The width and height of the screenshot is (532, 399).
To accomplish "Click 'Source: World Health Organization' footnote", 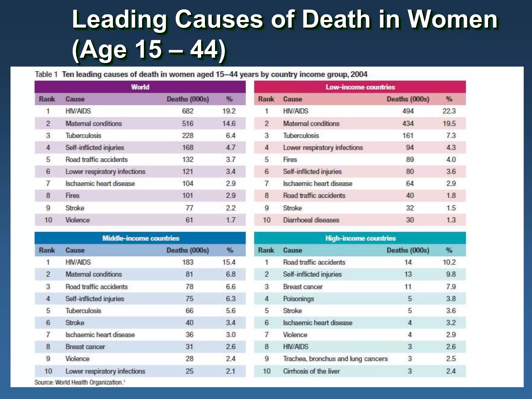I will tap(80, 382).
